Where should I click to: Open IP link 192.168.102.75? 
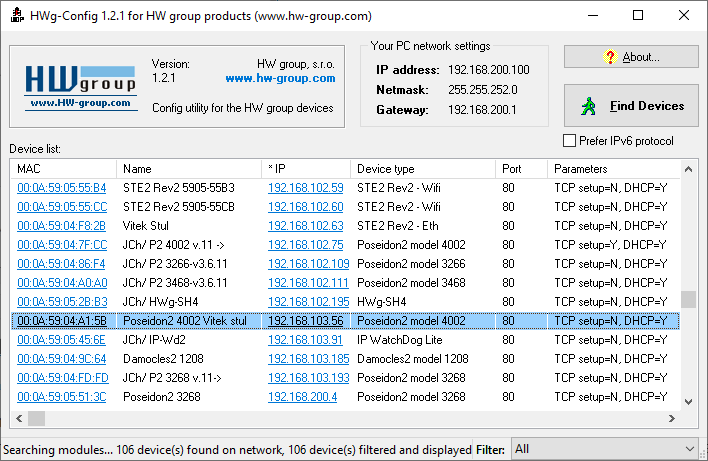306,245
